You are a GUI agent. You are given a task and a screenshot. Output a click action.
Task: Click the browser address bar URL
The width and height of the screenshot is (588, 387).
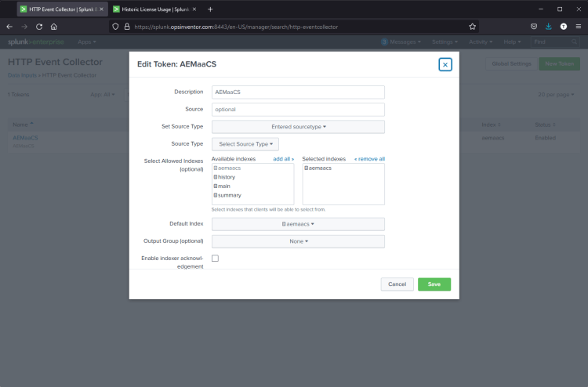pyautogui.click(x=236, y=27)
